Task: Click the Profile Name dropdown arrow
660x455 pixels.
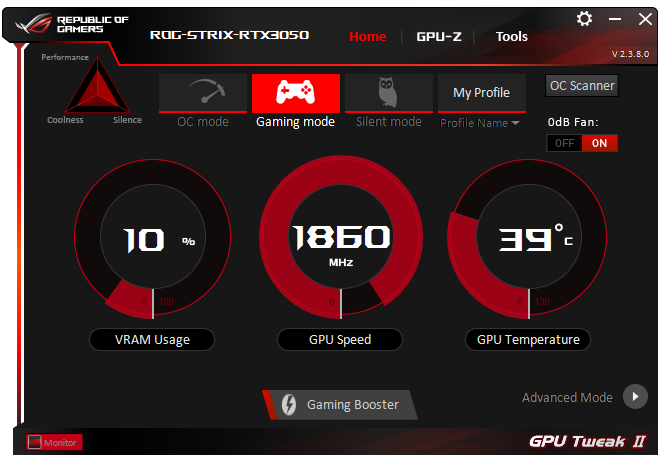Action: pyautogui.click(x=515, y=123)
